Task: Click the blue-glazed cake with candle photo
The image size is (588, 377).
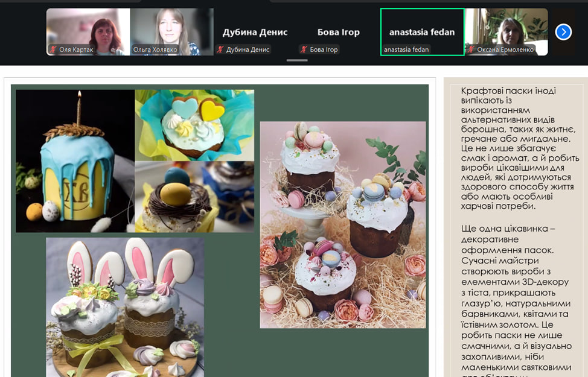Action: [x=75, y=161]
